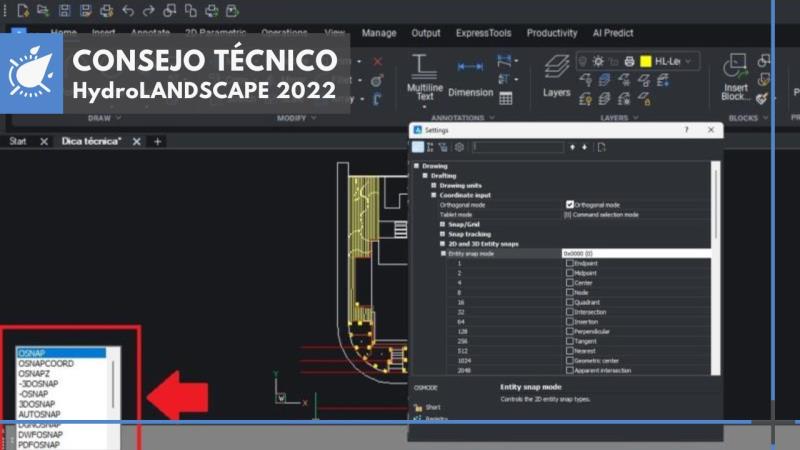This screenshot has height=450, width=800.
Task: Click the red X delete icon in Modify panel
Action: [378, 62]
